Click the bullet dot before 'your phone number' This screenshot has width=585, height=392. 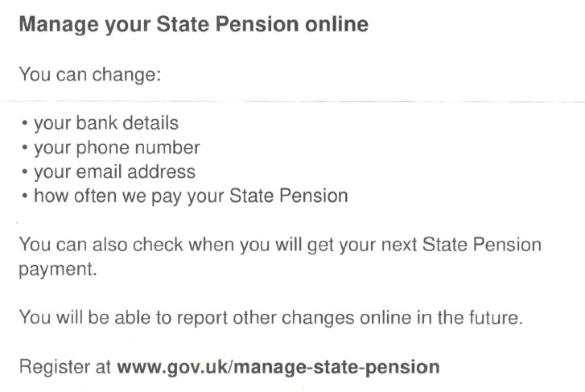(x=25, y=147)
